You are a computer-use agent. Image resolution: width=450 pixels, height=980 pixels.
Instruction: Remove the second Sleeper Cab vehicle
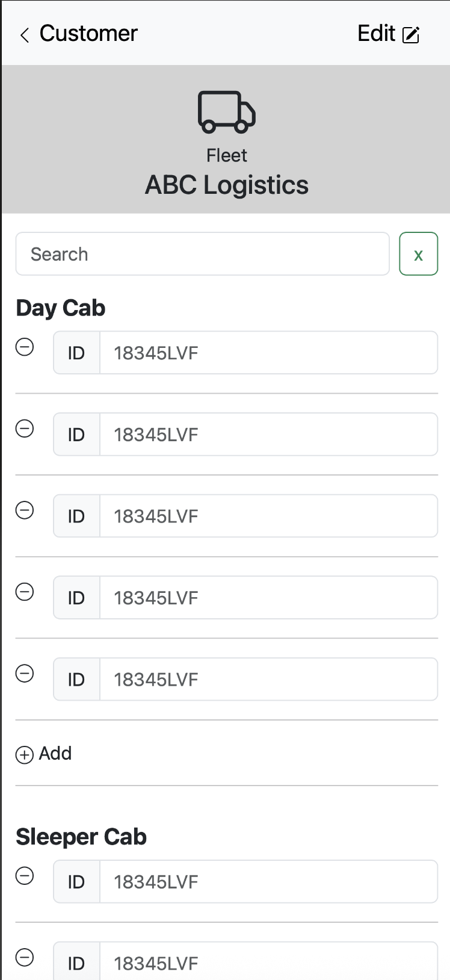(x=25, y=957)
